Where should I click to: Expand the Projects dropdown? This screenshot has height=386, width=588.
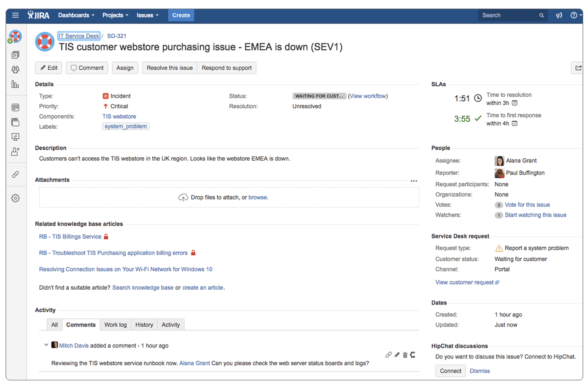[115, 15]
